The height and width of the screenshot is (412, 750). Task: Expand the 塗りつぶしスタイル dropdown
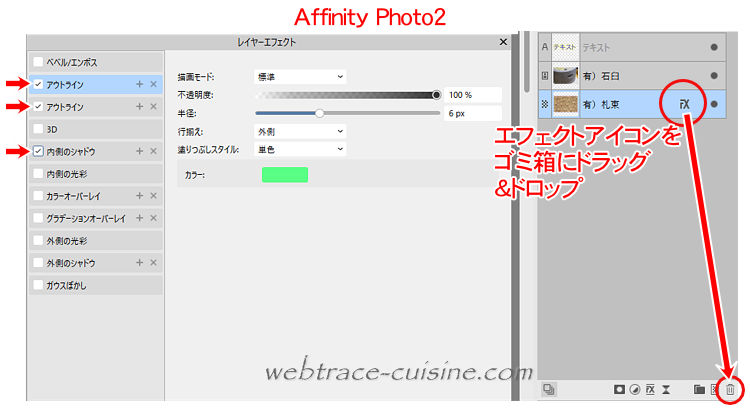click(300, 149)
